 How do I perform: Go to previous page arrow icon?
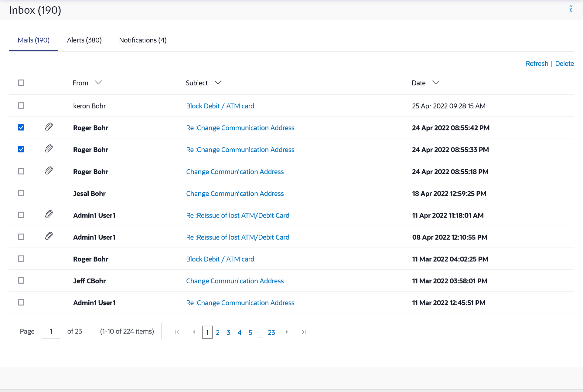(194, 332)
